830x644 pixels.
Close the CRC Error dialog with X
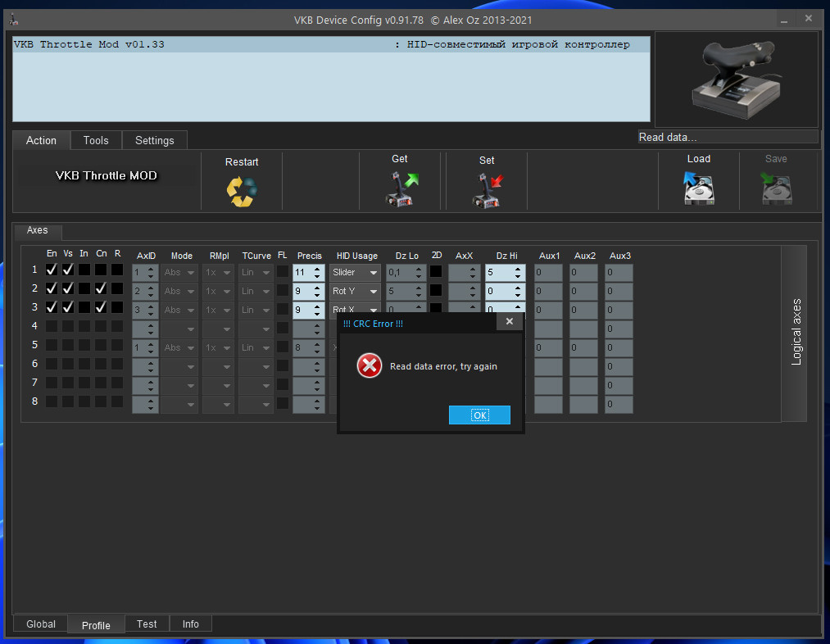(x=509, y=321)
